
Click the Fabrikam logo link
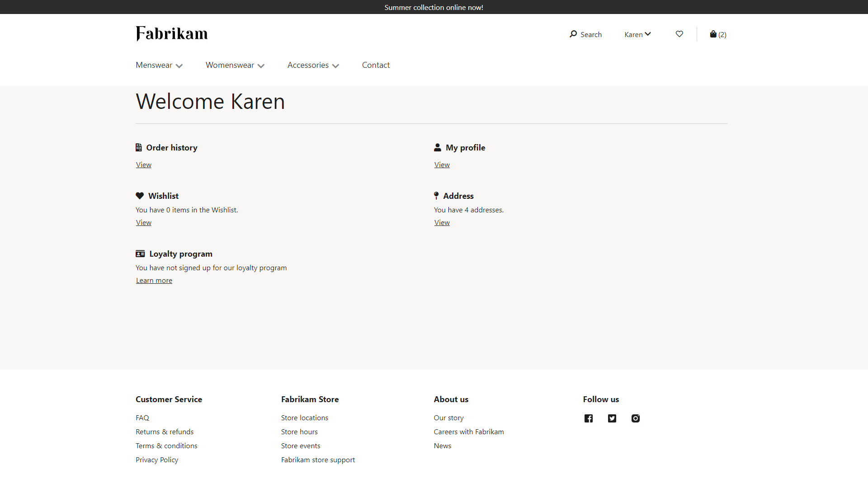[x=172, y=33]
